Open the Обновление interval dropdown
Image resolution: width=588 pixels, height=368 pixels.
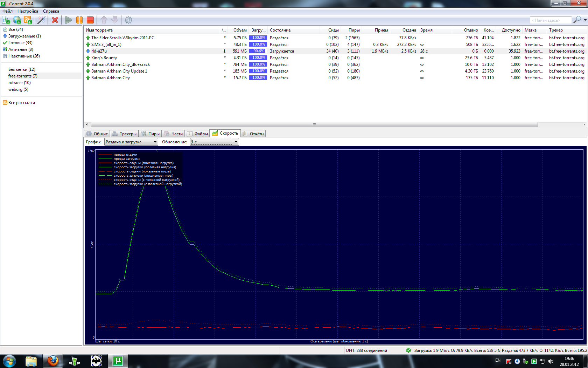(215, 142)
